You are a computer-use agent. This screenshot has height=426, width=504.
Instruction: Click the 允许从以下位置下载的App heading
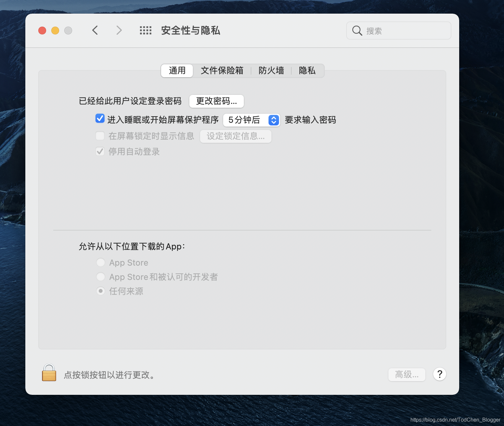point(132,246)
